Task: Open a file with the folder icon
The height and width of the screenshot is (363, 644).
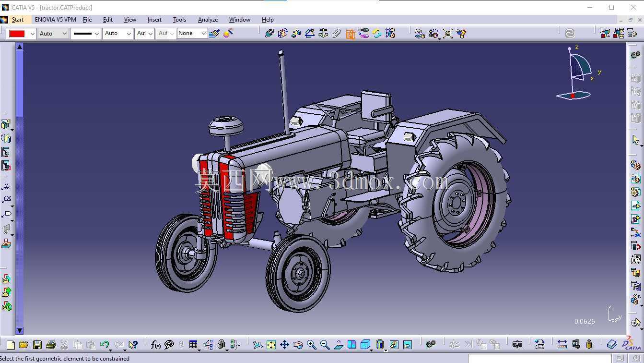Action: point(23,344)
